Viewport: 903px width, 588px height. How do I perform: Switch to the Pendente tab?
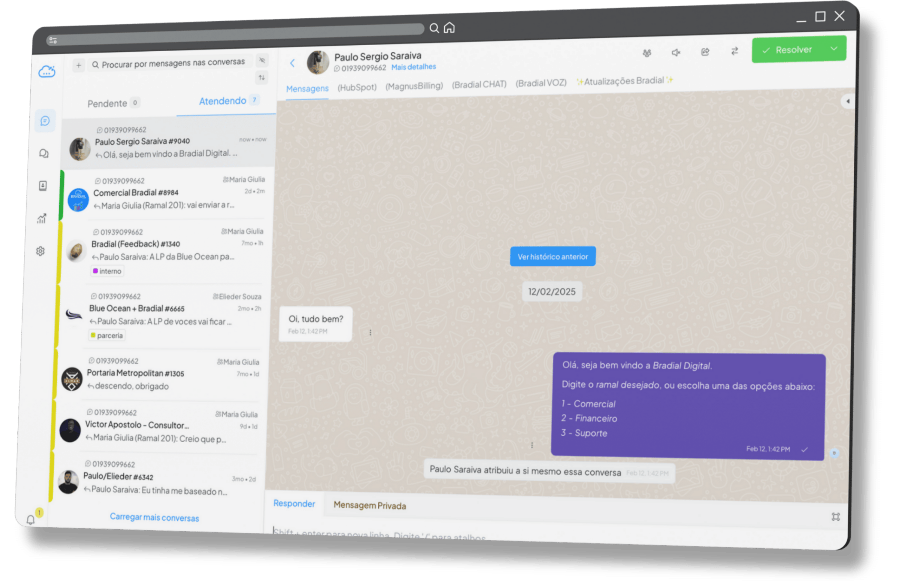click(x=107, y=103)
